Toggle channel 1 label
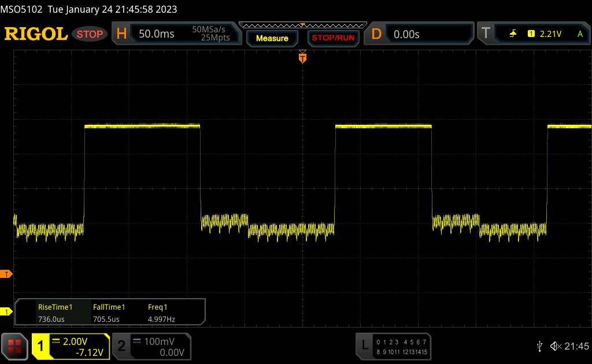 (41, 346)
